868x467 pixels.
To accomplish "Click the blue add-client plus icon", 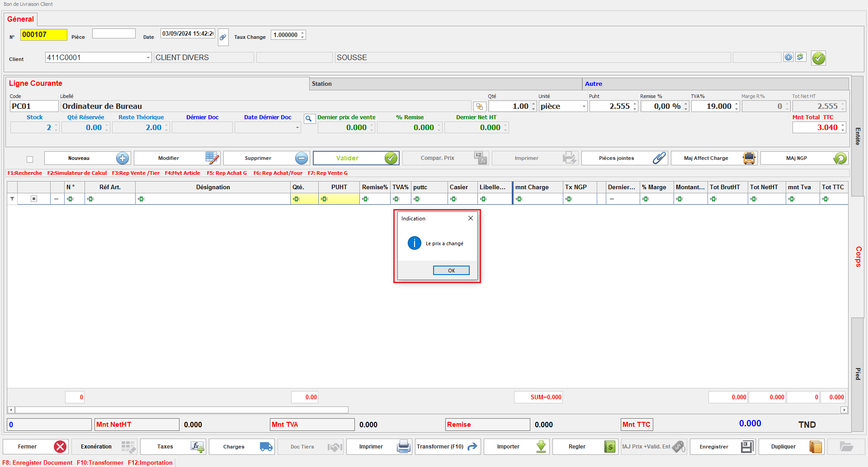I will pos(788,57).
